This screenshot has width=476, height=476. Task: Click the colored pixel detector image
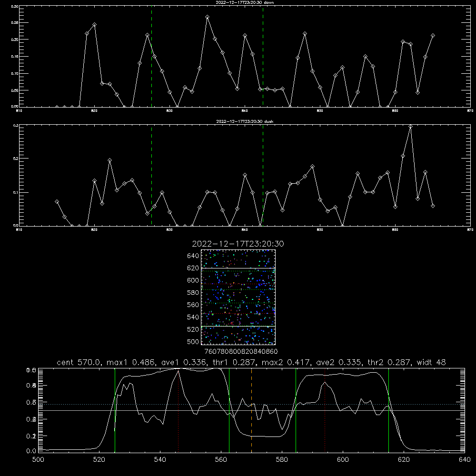click(x=238, y=297)
